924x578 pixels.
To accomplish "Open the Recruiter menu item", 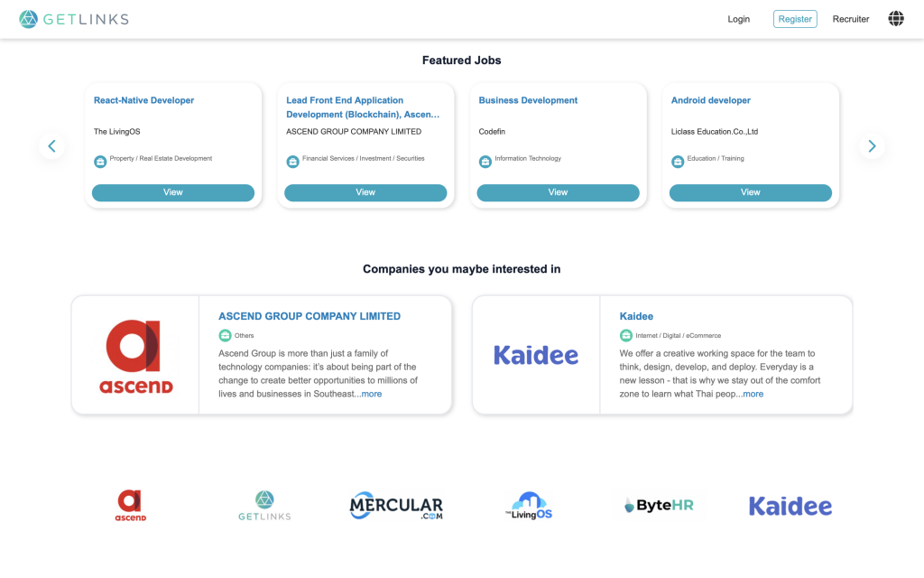I will 850,18.
